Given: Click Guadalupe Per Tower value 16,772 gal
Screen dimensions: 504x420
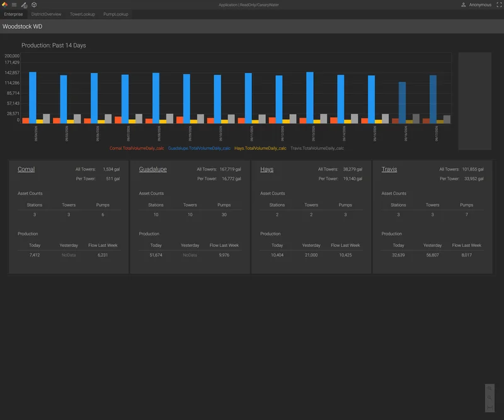Looking at the screenshot, I should pos(231,179).
